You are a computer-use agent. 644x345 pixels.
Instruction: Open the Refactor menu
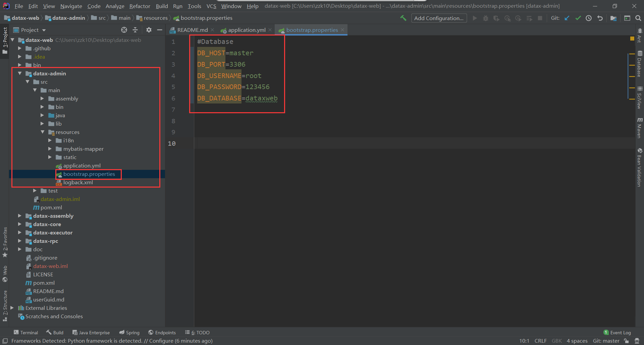140,6
